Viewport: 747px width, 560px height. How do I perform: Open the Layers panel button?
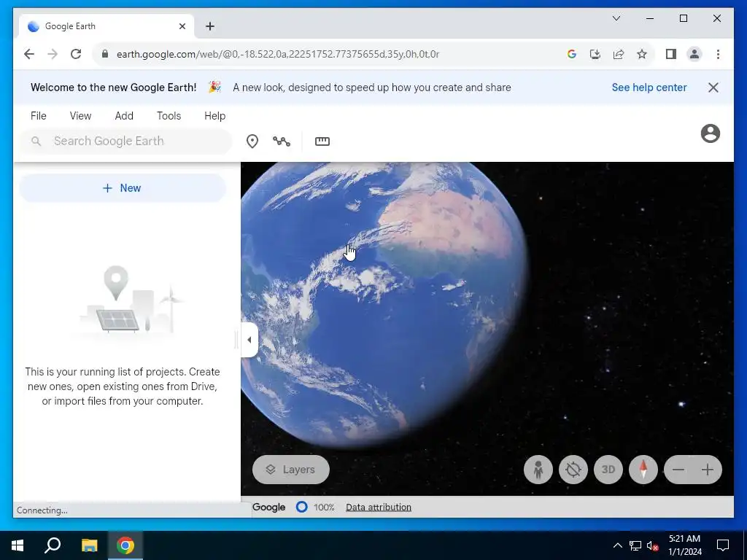point(290,470)
